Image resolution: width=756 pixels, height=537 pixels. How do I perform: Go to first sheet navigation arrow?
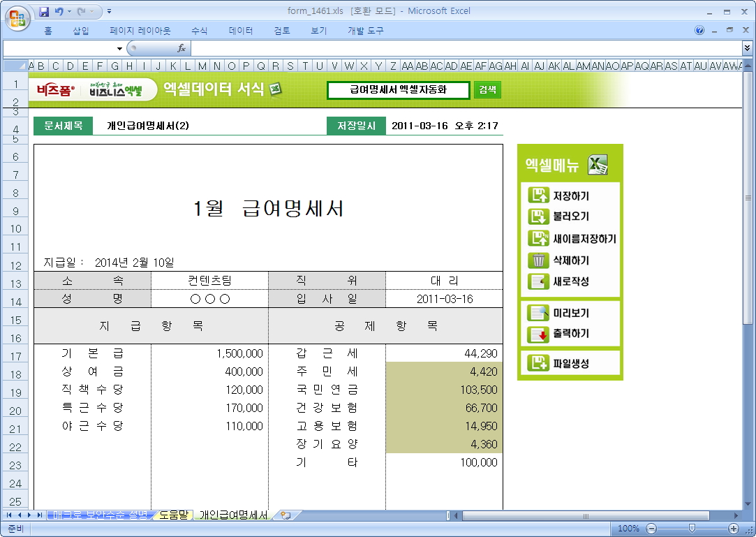coord(8,515)
